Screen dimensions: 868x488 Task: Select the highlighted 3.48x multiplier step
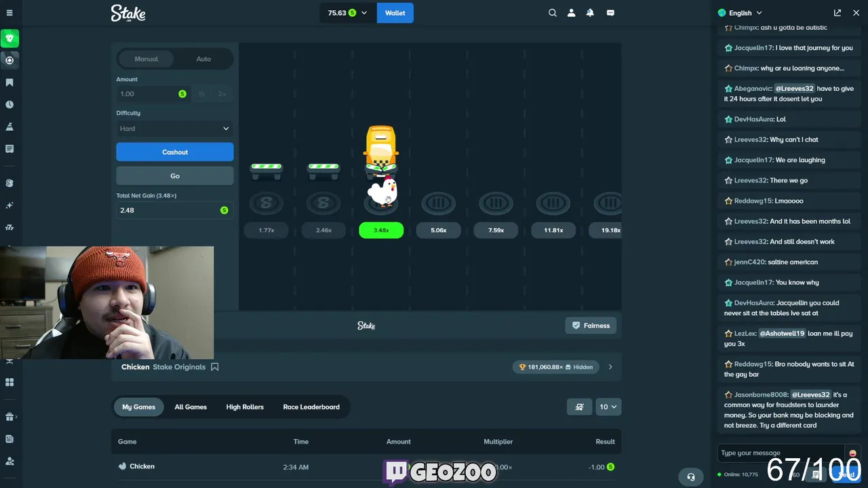point(381,230)
